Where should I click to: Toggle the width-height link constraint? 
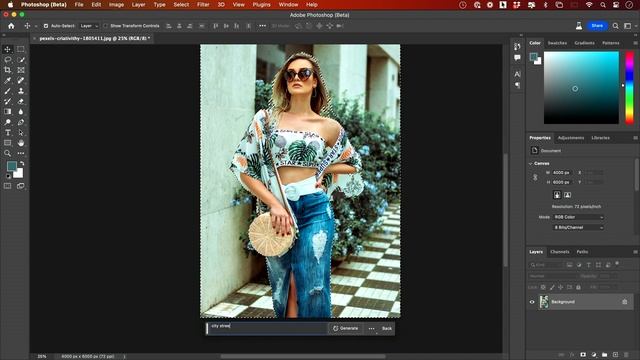[535, 178]
